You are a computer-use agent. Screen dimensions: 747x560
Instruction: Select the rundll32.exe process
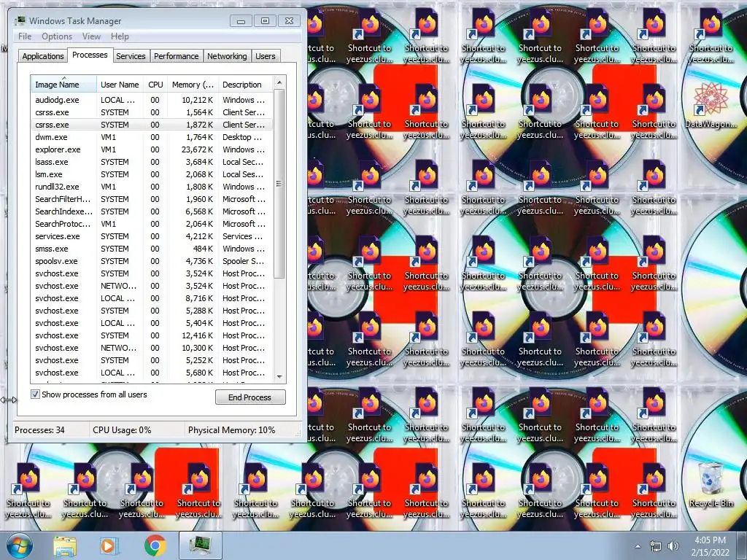[152, 187]
